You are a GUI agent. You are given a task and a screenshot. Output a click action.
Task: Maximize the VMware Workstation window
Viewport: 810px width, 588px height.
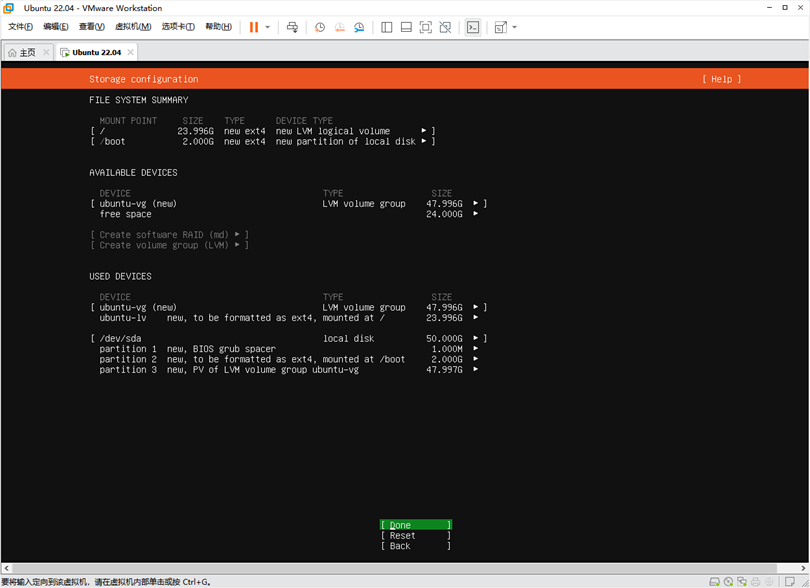785,8
